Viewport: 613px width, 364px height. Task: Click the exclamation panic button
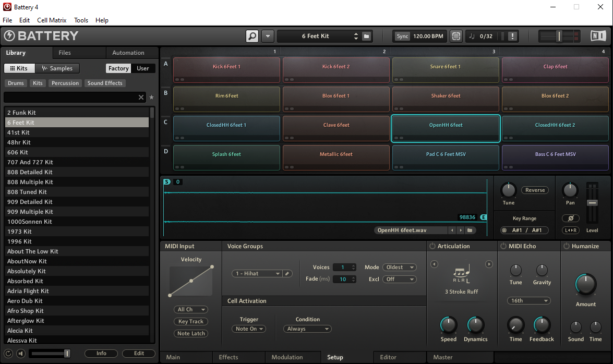coord(513,36)
